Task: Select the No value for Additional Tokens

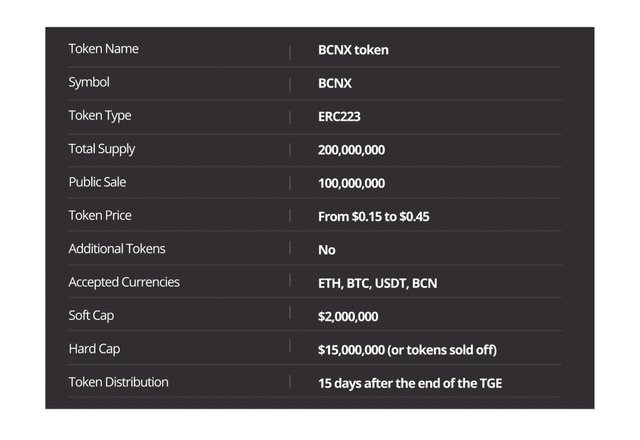Action: click(x=327, y=250)
